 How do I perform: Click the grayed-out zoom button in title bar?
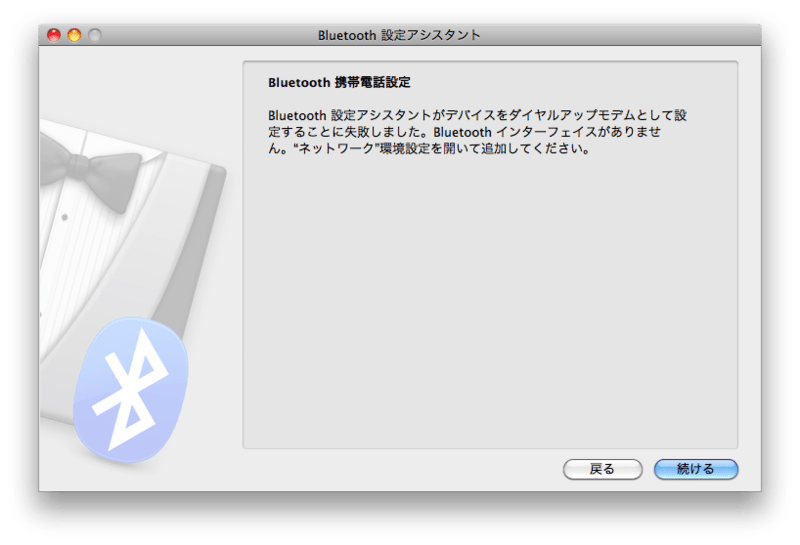click(x=95, y=35)
